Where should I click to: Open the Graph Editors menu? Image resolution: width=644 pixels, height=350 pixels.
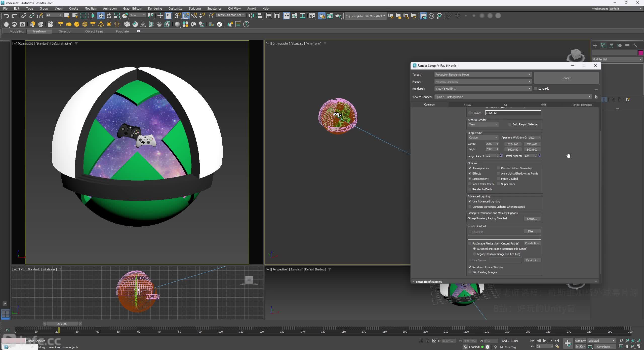(x=132, y=8)
